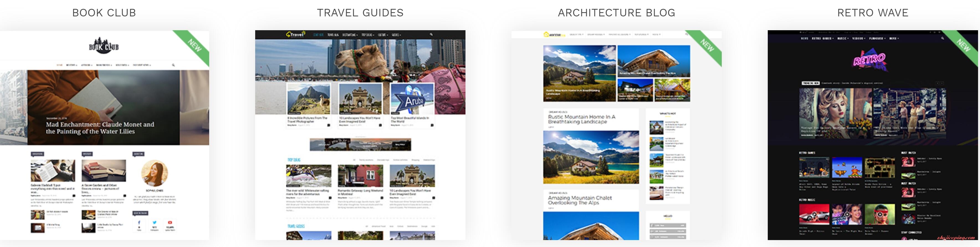The image size is (980, 247).
Task: Open the RETRO WAVE demo title
Action: 873,13
